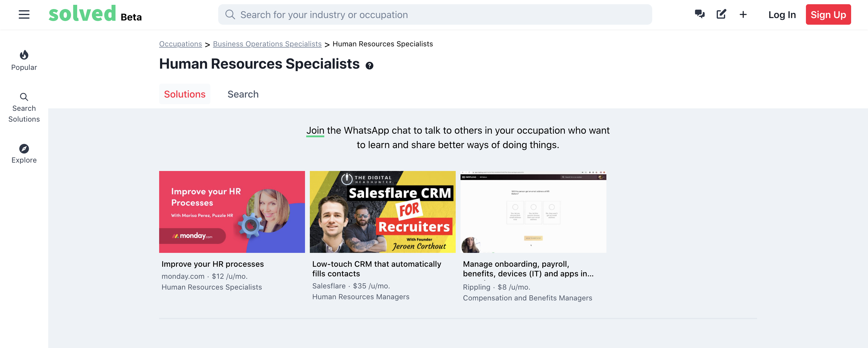Click the Log In button
868x348 pixels.
[x=782, y=14]
